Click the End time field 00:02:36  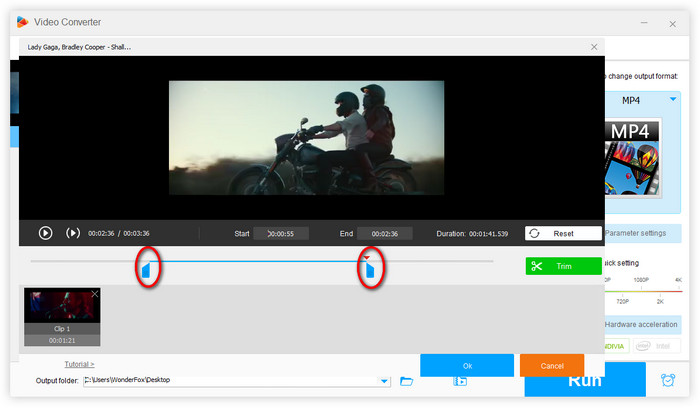[384, 233]
